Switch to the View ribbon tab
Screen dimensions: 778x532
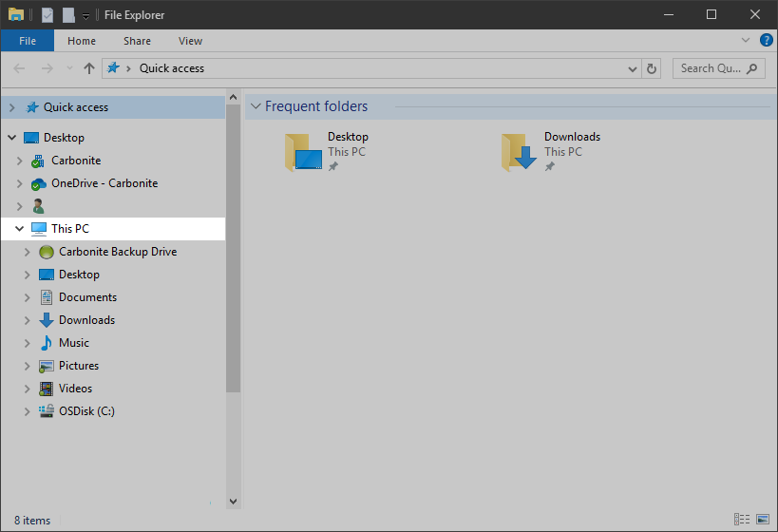(190, 41)
